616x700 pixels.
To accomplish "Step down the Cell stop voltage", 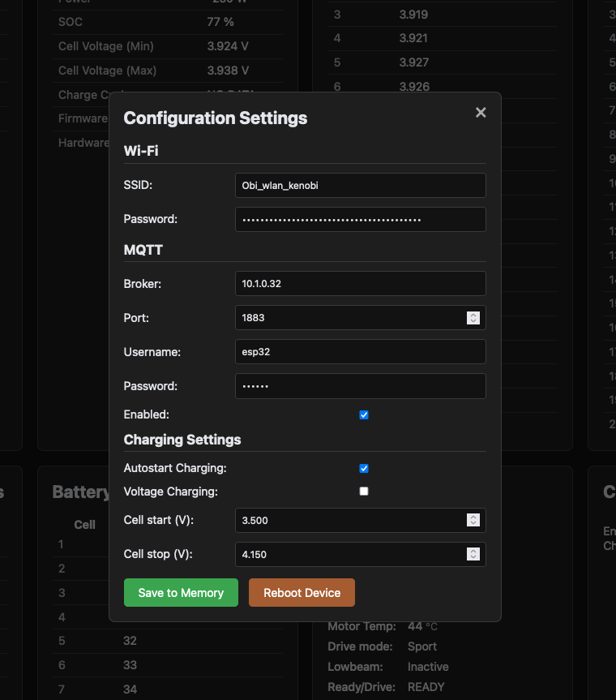I will [x=473, y=558].
